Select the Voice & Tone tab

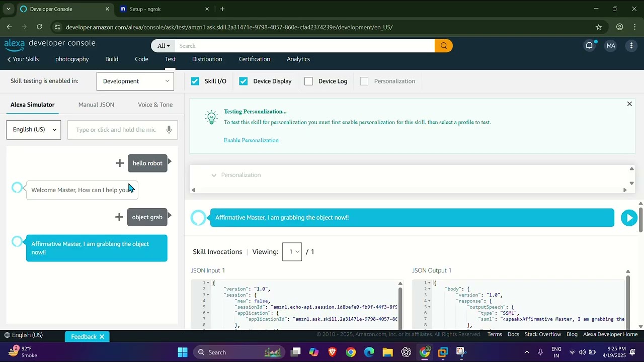(155, 105)
